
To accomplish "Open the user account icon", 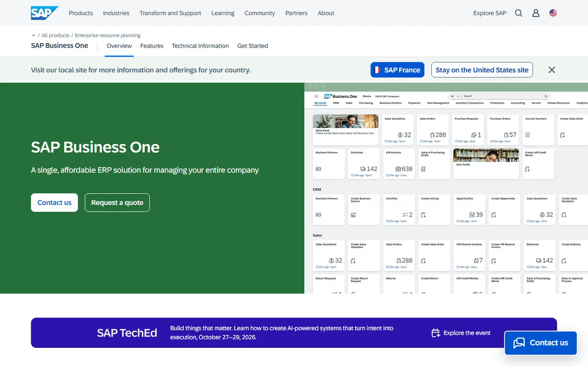I will coord(536,13).
